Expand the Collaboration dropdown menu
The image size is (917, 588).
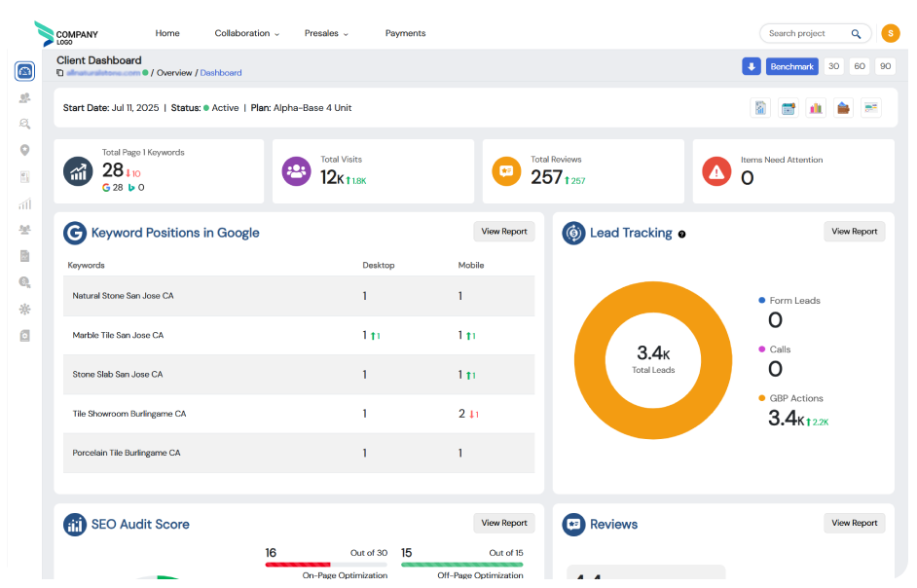pos(246,33)
